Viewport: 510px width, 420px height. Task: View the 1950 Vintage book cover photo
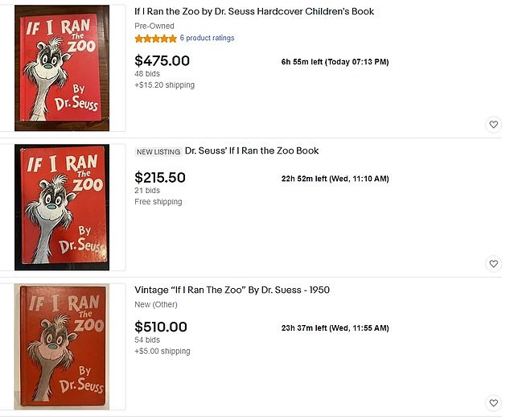pos(63,347)
